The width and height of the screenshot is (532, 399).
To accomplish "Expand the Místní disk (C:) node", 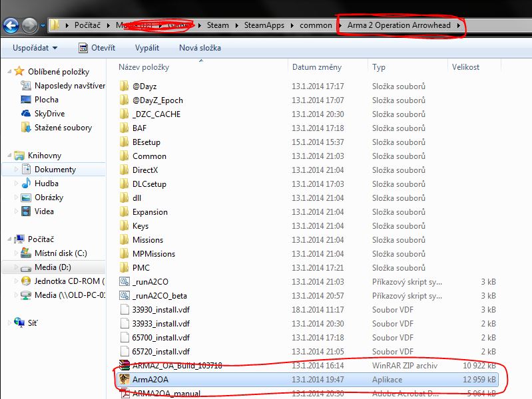I will [16, 253].
